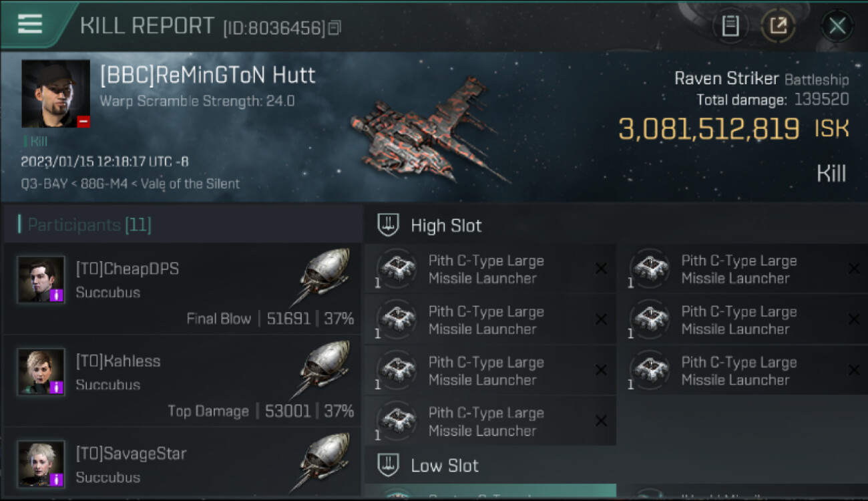Screen dimensions: 868x501
Task: Open the hamburger menu
Action: pyautogui.click(x=30, y=25)
